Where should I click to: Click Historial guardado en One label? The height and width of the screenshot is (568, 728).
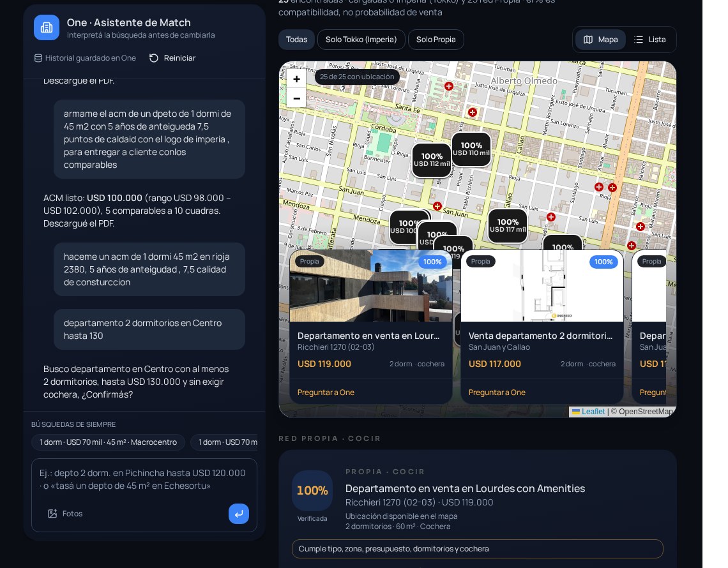(x=91, y=58)
